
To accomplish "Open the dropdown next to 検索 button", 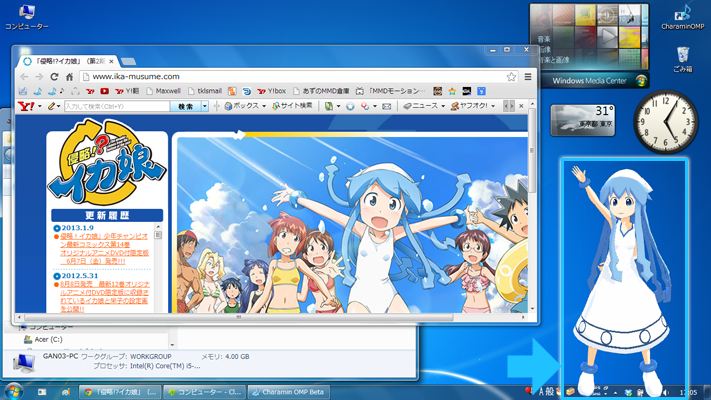I will (205, 106).
